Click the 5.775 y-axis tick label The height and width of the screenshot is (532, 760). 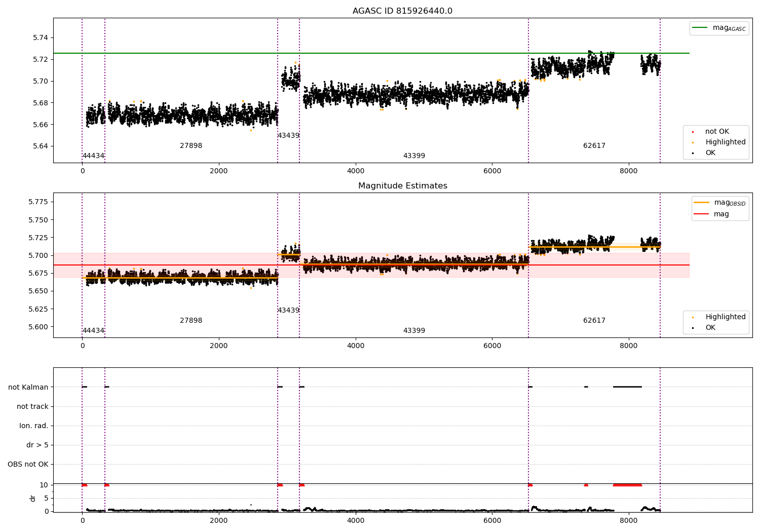coord(39,202)
